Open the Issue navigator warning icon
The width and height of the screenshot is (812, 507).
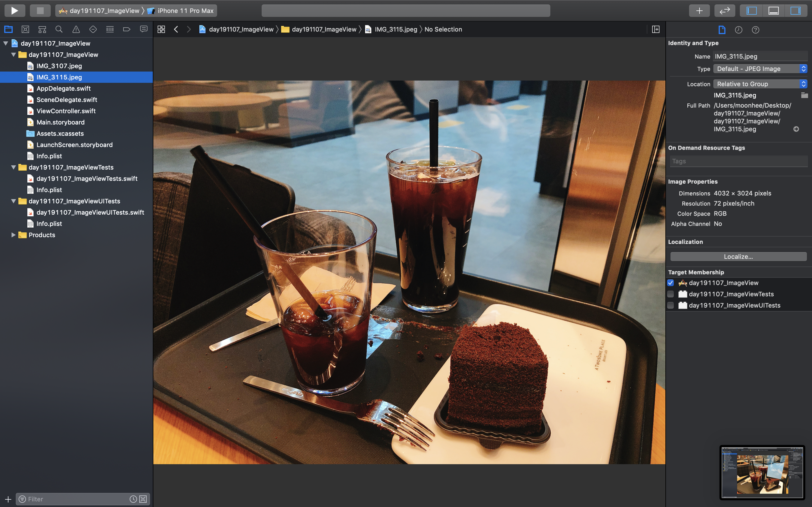tap(76, 30)
